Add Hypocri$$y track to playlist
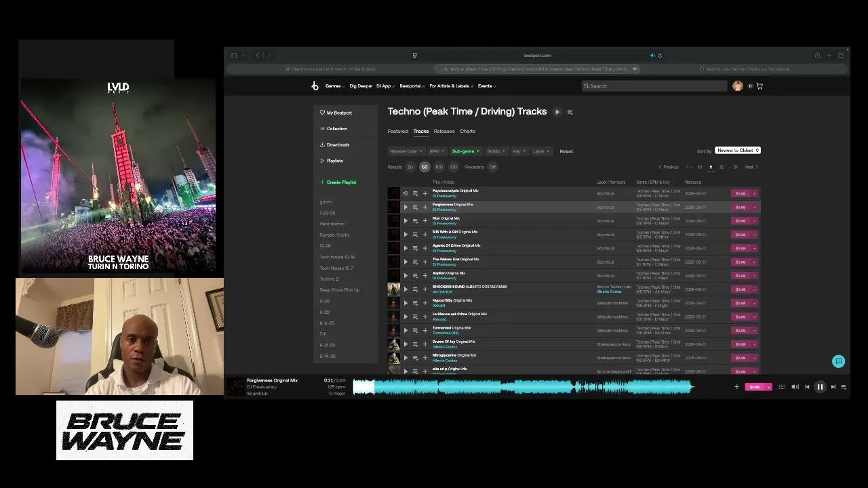 tap(425, 303)
